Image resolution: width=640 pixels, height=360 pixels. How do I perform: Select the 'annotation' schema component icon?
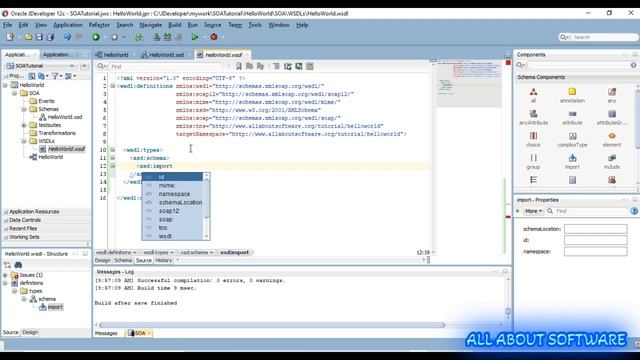572,92
